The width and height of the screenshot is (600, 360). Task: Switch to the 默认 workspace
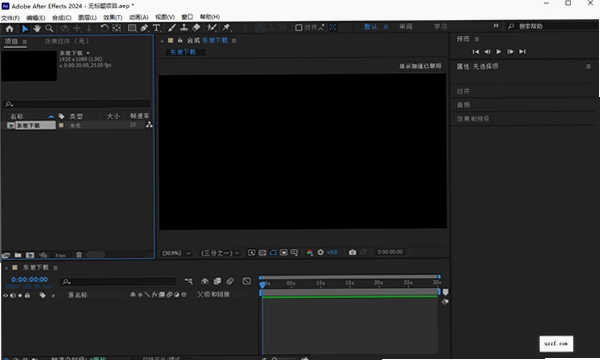370,27
